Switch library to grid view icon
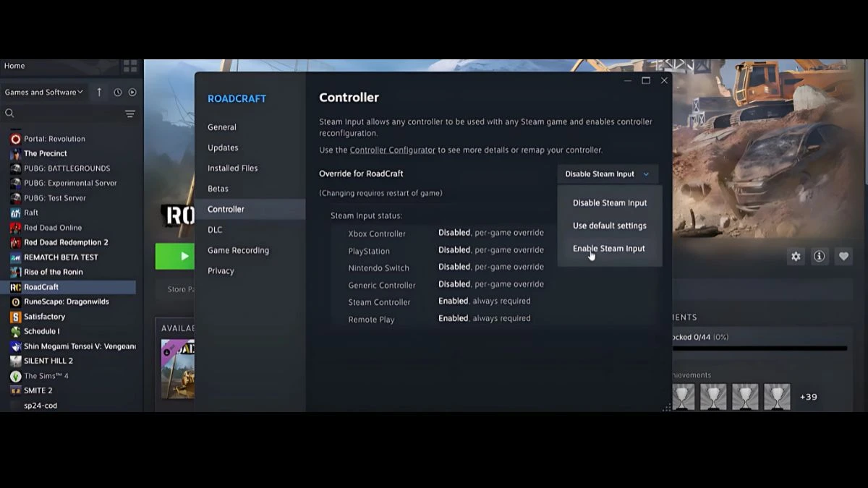 [x=130, y=66]
